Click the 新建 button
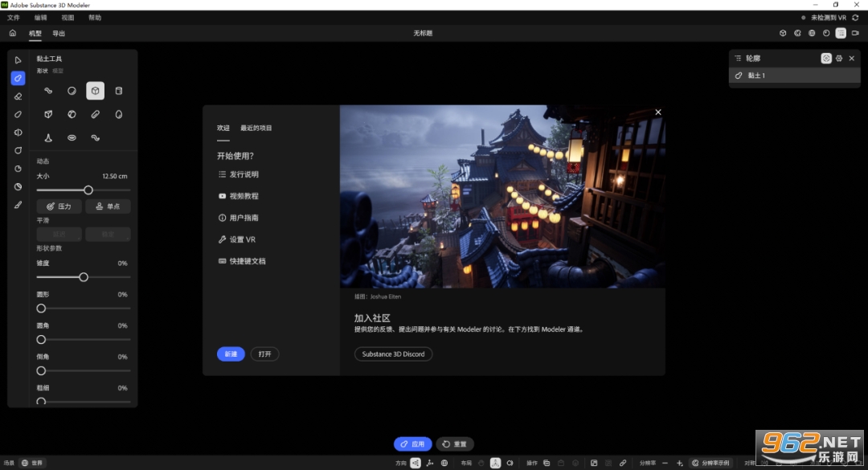This screenshot has height=470, width=868. click(231, 354)
